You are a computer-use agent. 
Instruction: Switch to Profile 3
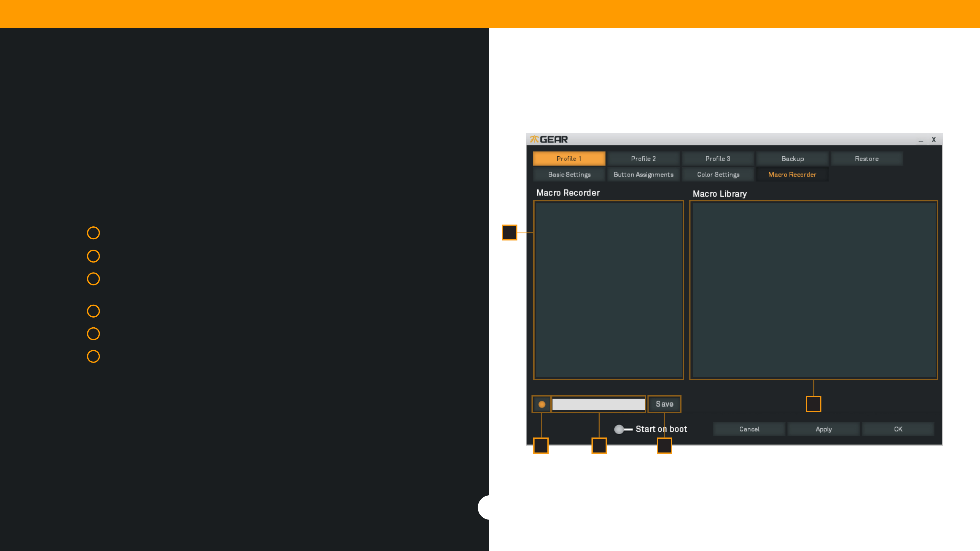click(718, 158)
